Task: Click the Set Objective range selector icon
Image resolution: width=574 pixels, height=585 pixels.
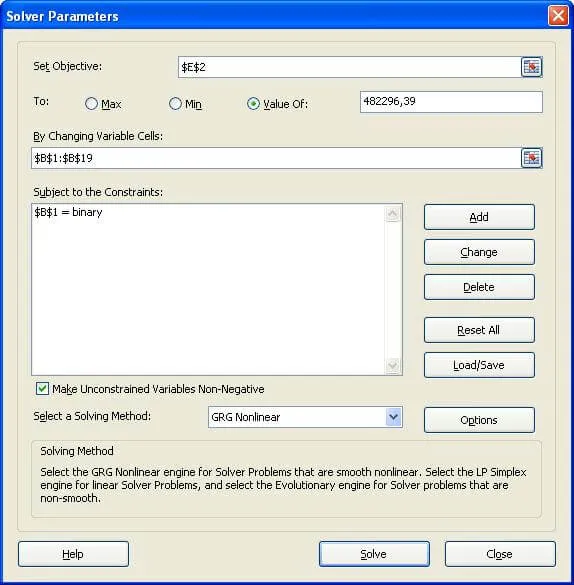Action: click(x=531, y=67)
